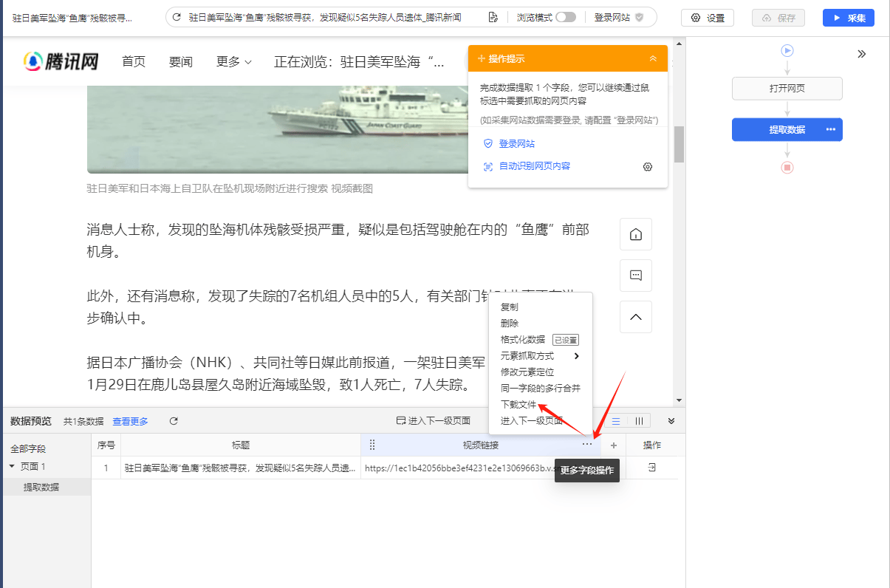Select 提取数据 in the field tree
Screen dimensions: 890x588
(x=41, y=487)
